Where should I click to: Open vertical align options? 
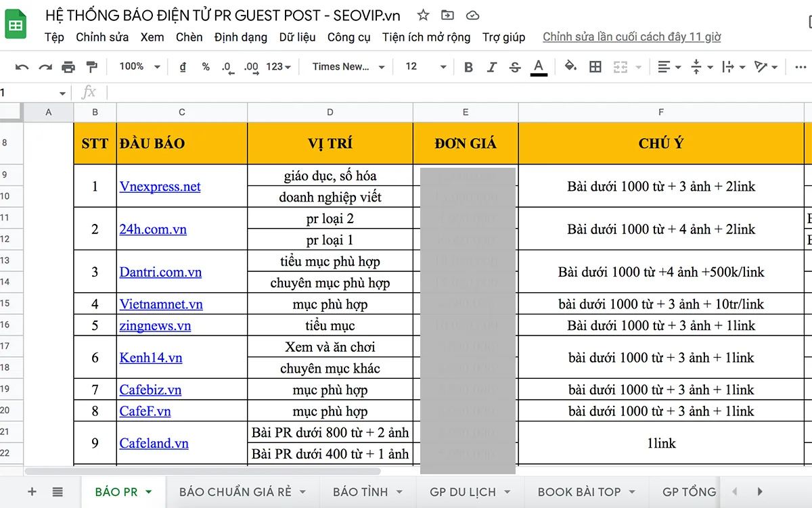click(701, 67)
